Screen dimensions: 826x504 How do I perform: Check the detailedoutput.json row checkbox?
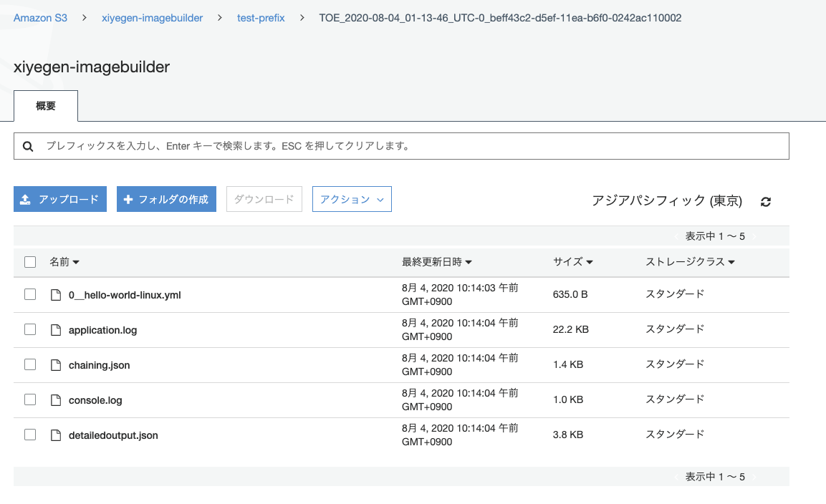coord(30,435)
